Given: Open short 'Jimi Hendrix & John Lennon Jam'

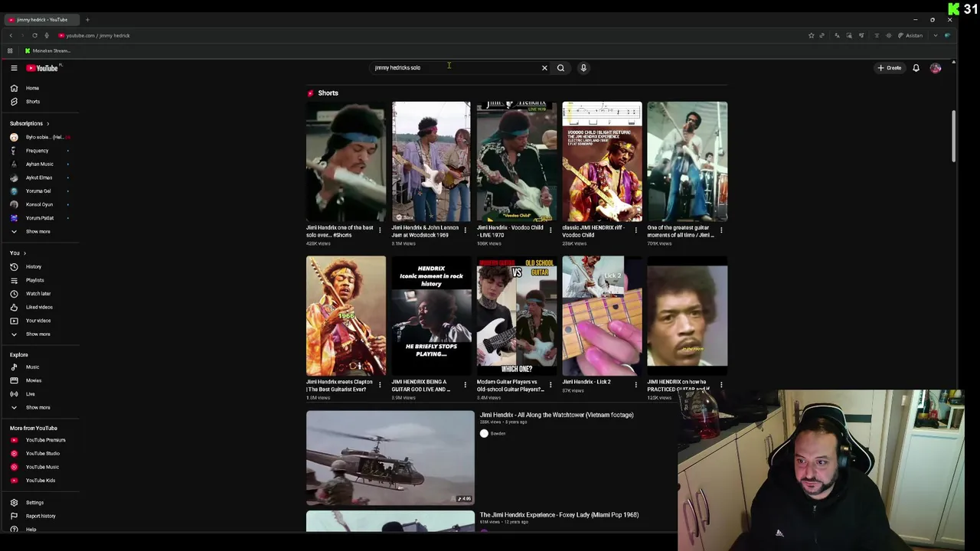Looking at the screenshot, I should (x=431, y=161).
